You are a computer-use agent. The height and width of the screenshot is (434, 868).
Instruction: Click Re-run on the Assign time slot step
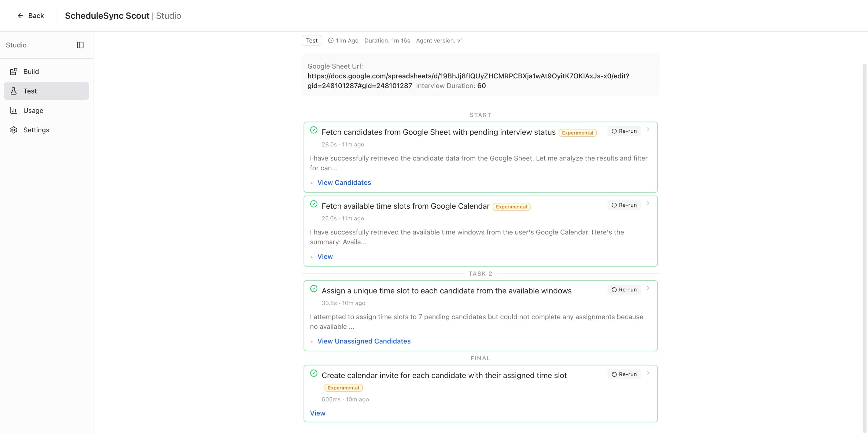[624, 289]
